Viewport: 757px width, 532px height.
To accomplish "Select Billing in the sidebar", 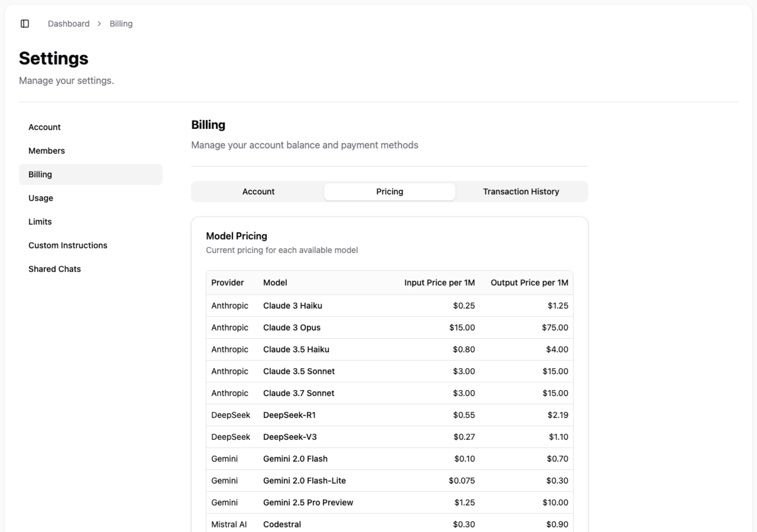I will click(91, 174).
